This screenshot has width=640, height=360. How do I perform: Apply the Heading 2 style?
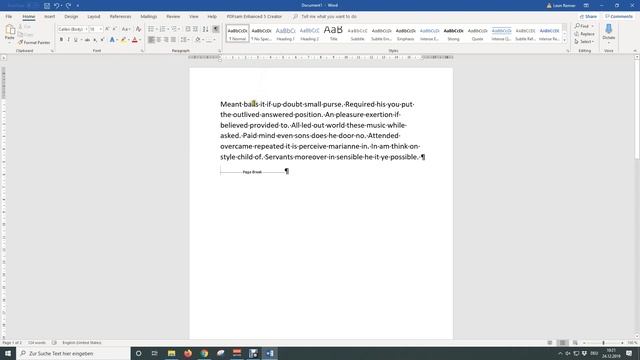coord(309,33)
